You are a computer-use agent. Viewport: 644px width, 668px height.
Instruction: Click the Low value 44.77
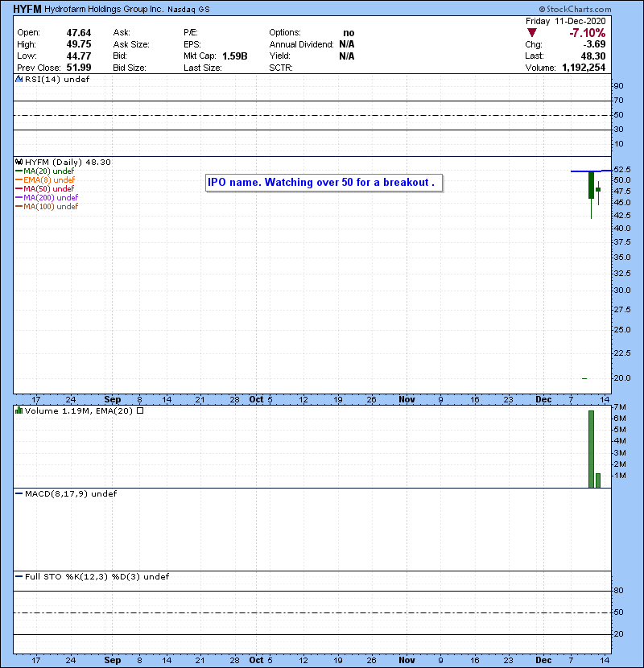[79, 56]
